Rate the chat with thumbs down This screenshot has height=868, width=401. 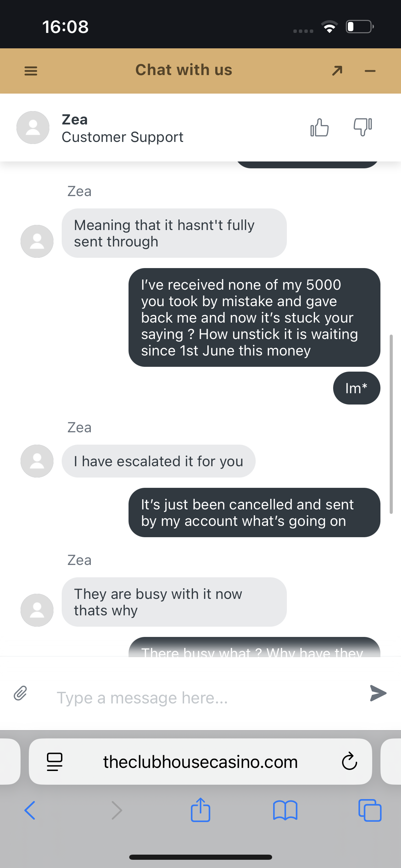(363, 127)
